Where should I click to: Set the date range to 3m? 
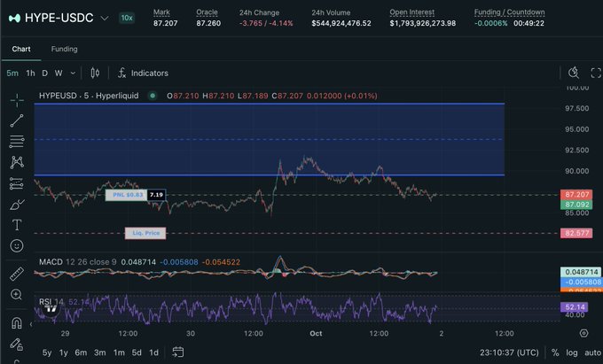pyautogui.click(x=99, y=352)
